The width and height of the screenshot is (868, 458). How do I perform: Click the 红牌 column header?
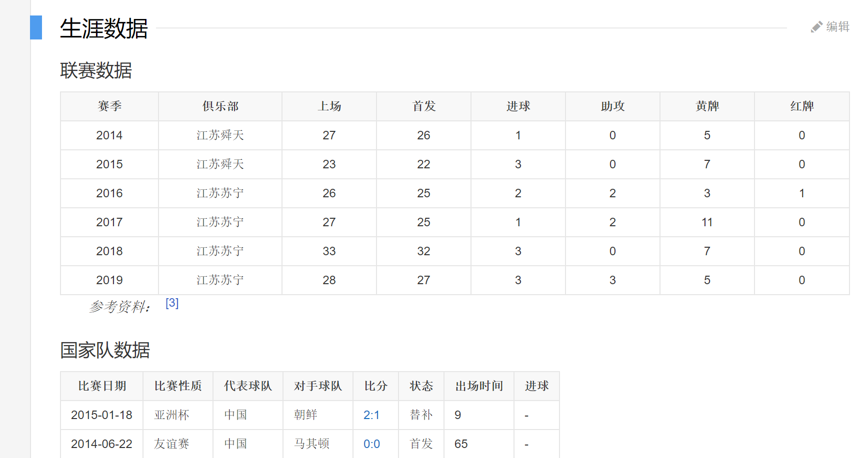tap(802, 106)
